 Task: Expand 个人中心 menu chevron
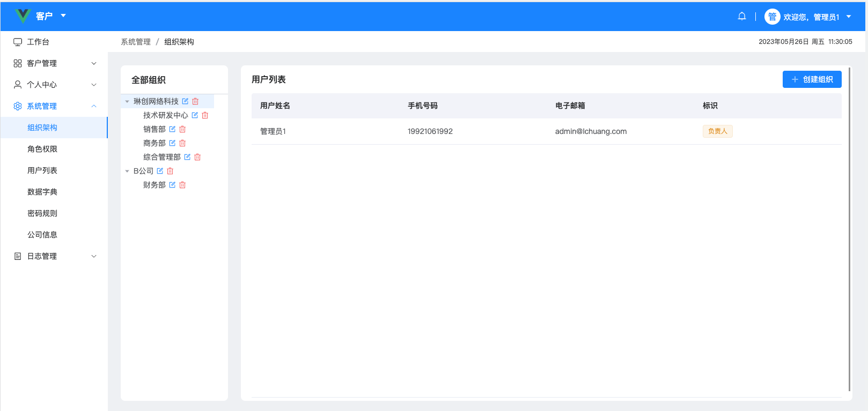tap(94, 85)
